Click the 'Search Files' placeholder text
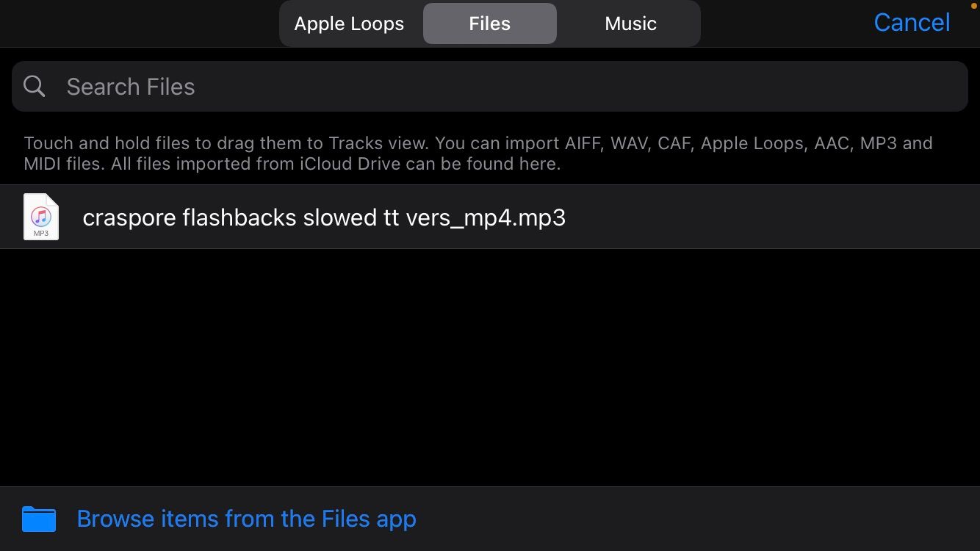The width and height of the screenshot is (980, 551). [131, 87]
